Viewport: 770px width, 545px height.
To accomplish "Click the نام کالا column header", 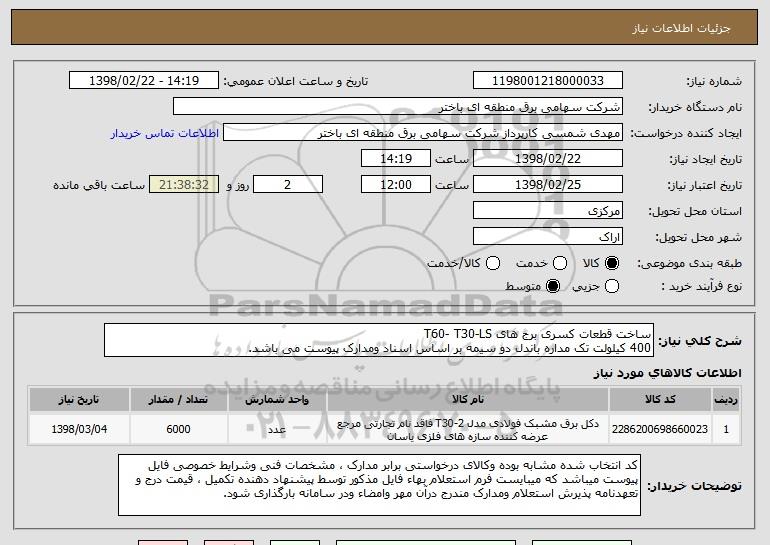I will click(x=468, y=400).
